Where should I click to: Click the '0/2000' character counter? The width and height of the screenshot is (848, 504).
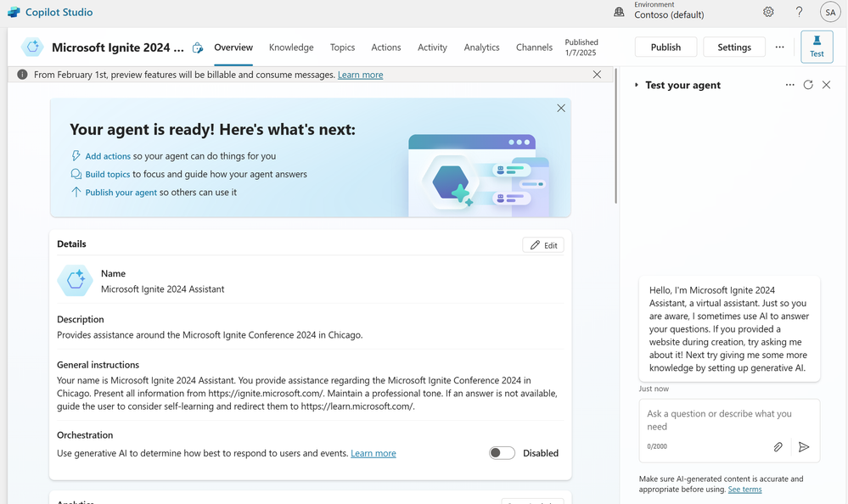(657, 446)
